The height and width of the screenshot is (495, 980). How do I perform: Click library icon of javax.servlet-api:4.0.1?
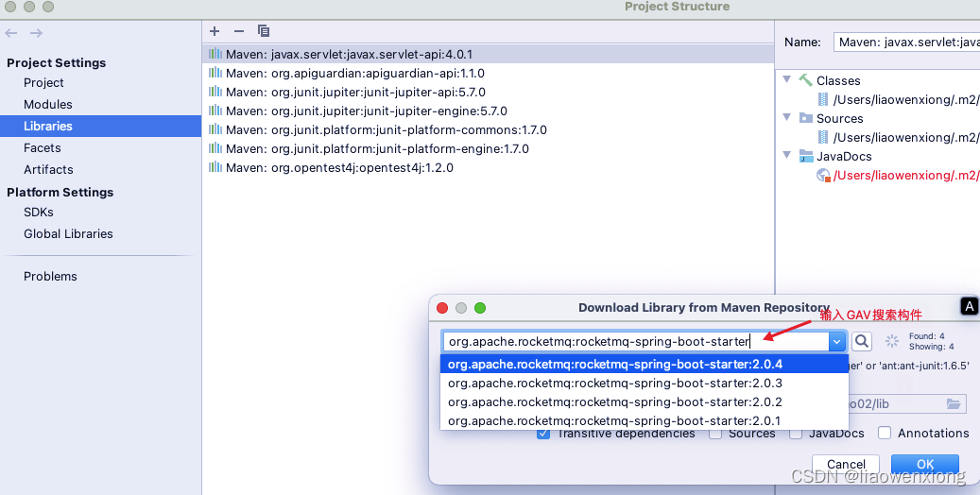click(215, 54)
